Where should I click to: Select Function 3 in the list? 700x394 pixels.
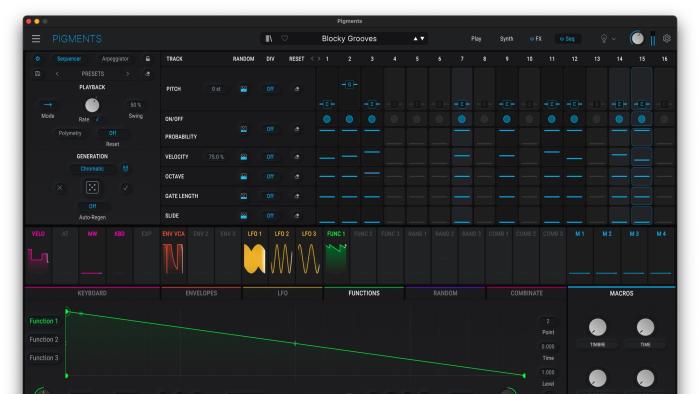pos(44,358)
